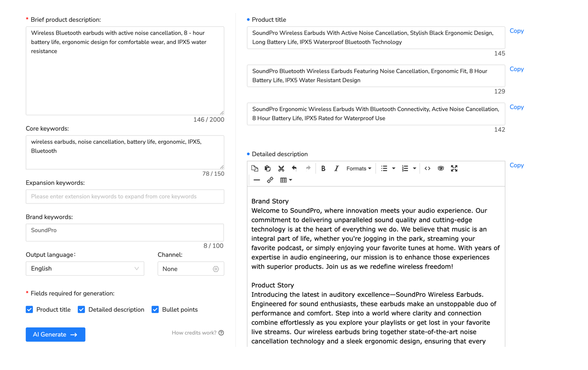This screenshot has height=370, width=588.
Task: Toggle fullscreen editor mode
Action: click(x=454, y=168)
